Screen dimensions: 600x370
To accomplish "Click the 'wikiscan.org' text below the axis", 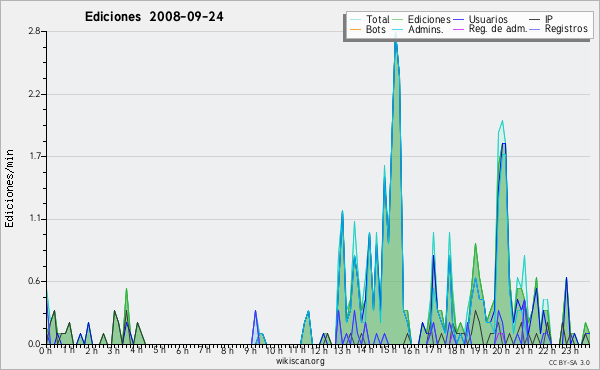I will pyautogui.click(x=300, y=361).
